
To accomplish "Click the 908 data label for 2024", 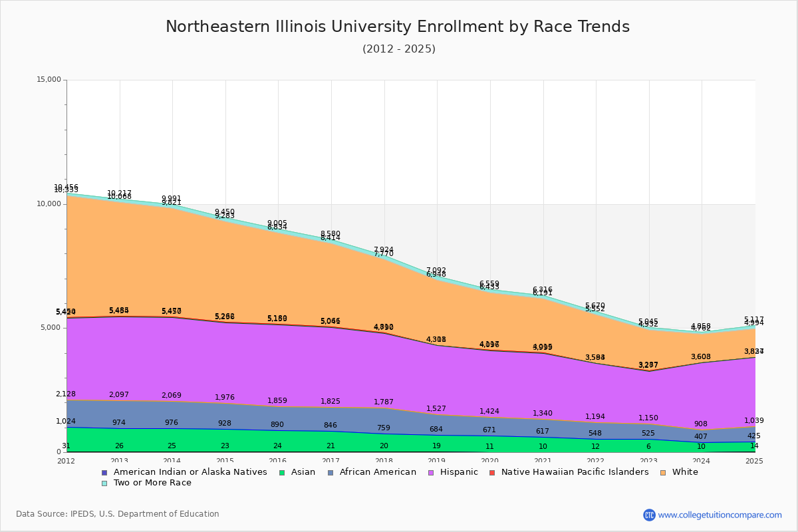I will pos(701,424).
